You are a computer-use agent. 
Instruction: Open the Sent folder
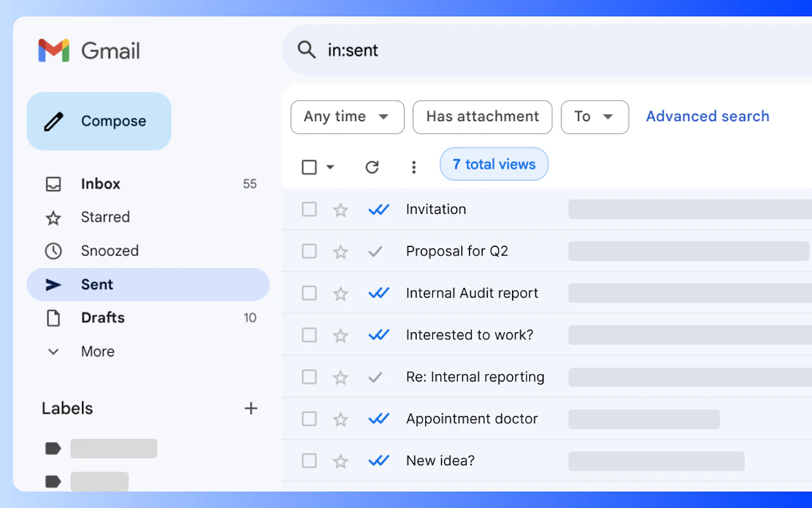tap(148, 284)
